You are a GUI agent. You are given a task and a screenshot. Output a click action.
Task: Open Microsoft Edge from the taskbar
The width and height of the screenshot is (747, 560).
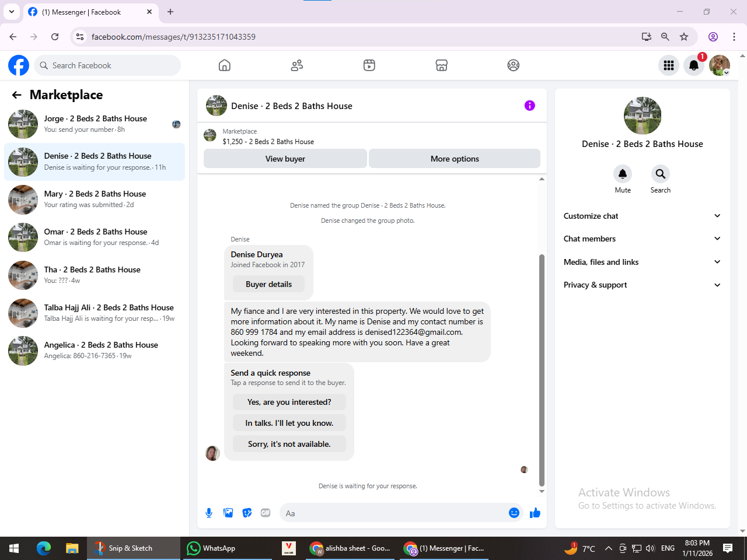pos(44,548)
